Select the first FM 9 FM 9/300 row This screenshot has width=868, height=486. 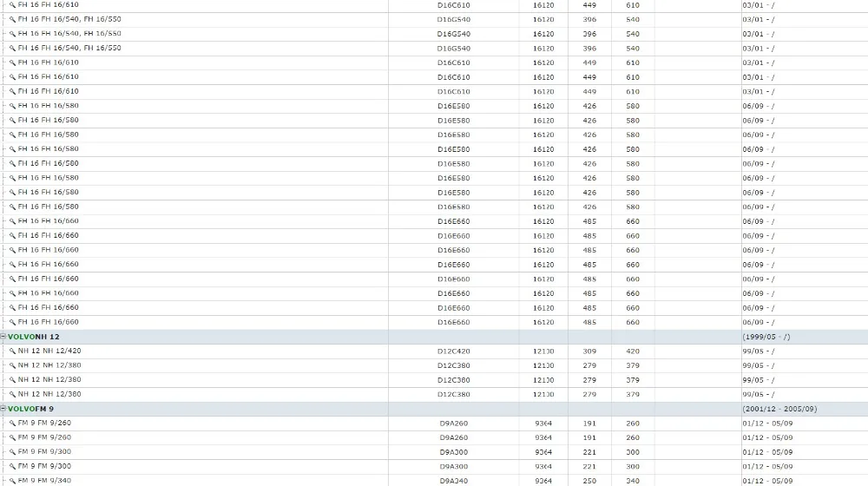tap(434, 451)
